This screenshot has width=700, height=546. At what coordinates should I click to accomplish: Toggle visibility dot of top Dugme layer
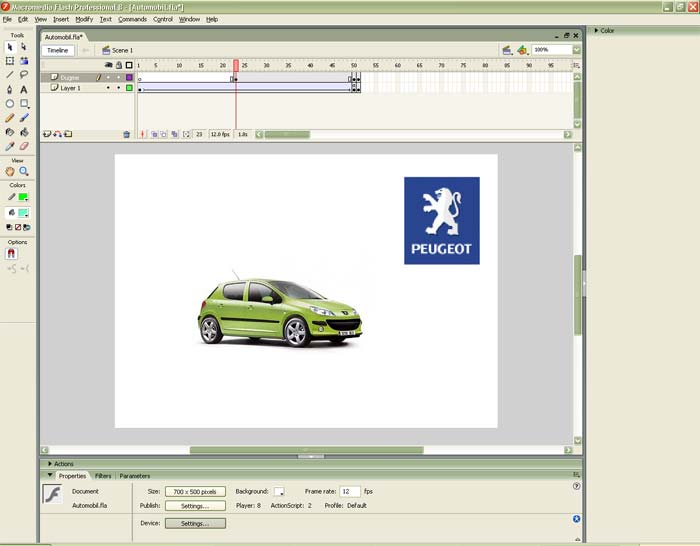108,77
